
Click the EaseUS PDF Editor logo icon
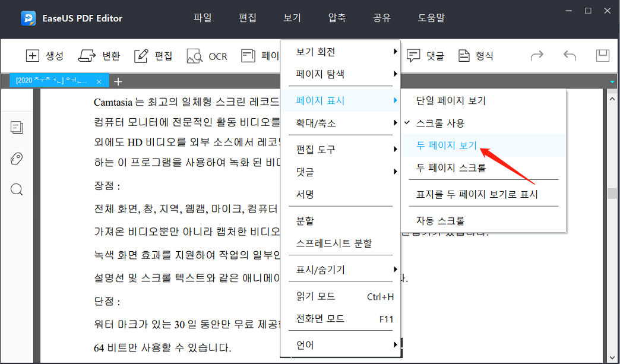point(28,18)
